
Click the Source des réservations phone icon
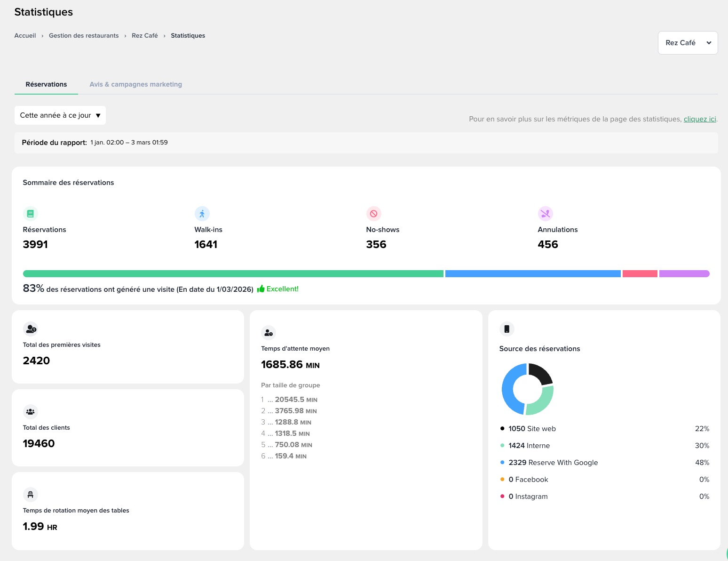(x=506, y=329)
